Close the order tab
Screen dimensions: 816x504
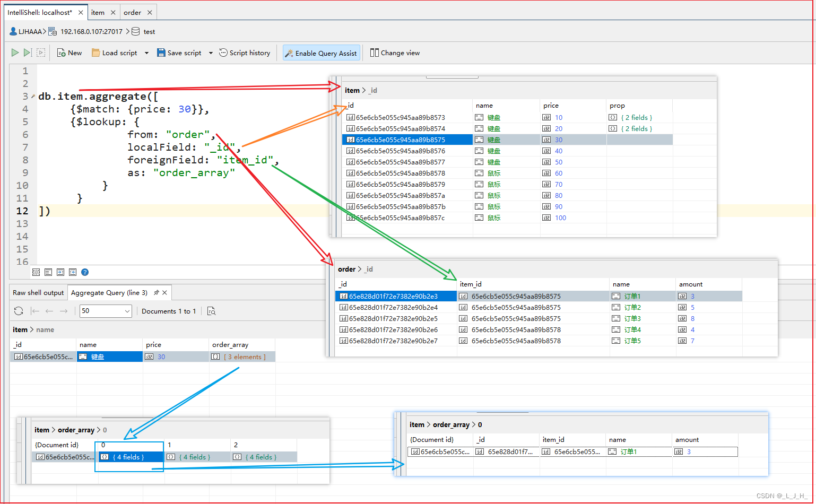click(x=150, y=12)
